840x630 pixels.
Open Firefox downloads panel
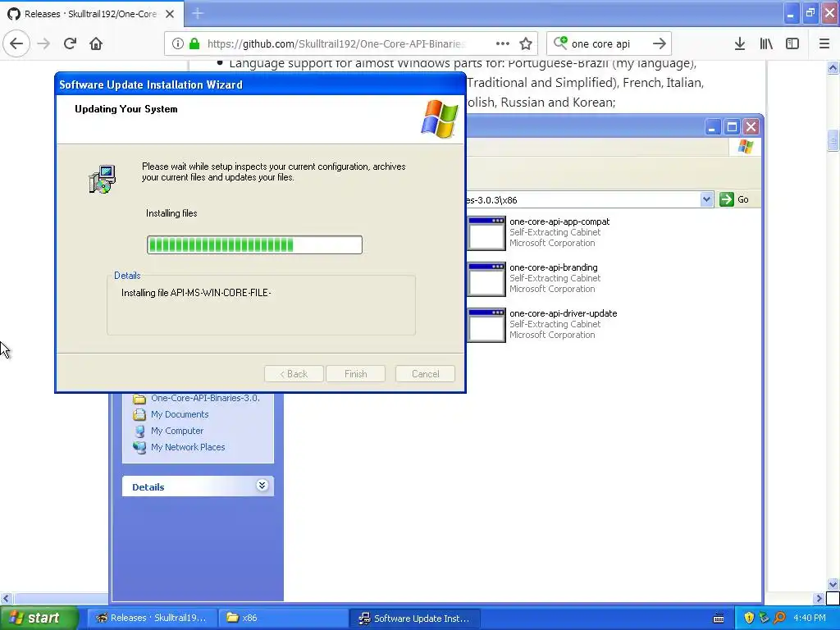click(x=740, y=43)
